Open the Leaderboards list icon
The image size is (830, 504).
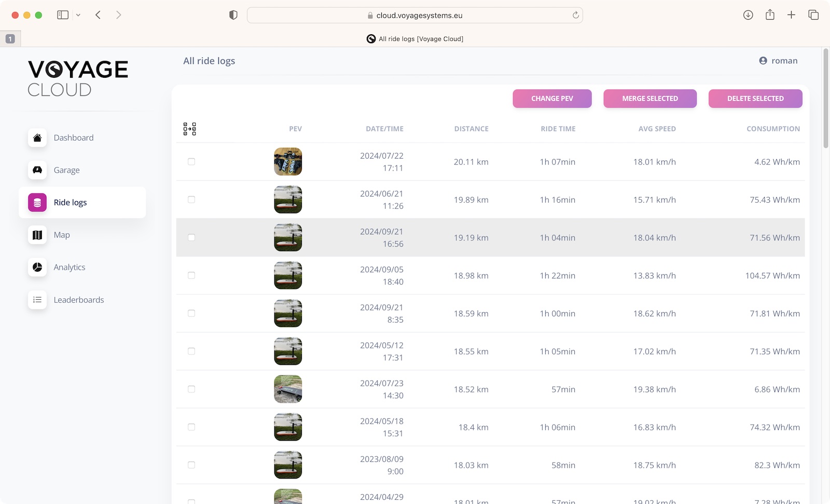coord(37,300)
